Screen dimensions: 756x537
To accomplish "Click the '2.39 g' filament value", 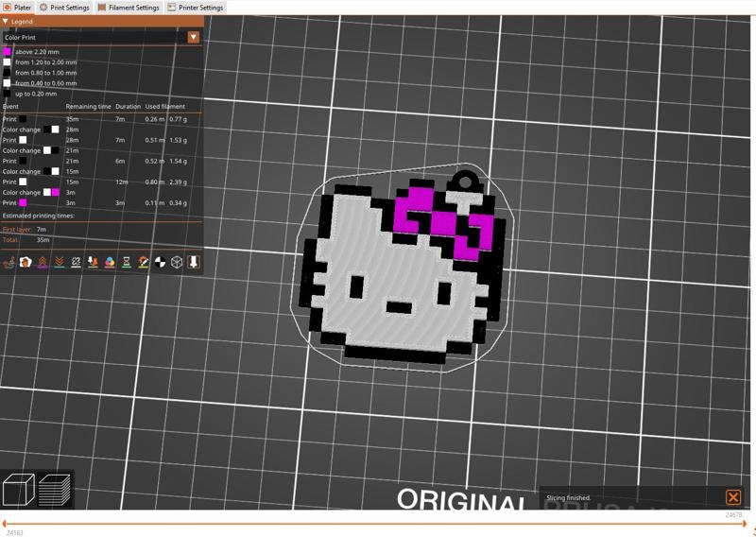I will [178, 182].
